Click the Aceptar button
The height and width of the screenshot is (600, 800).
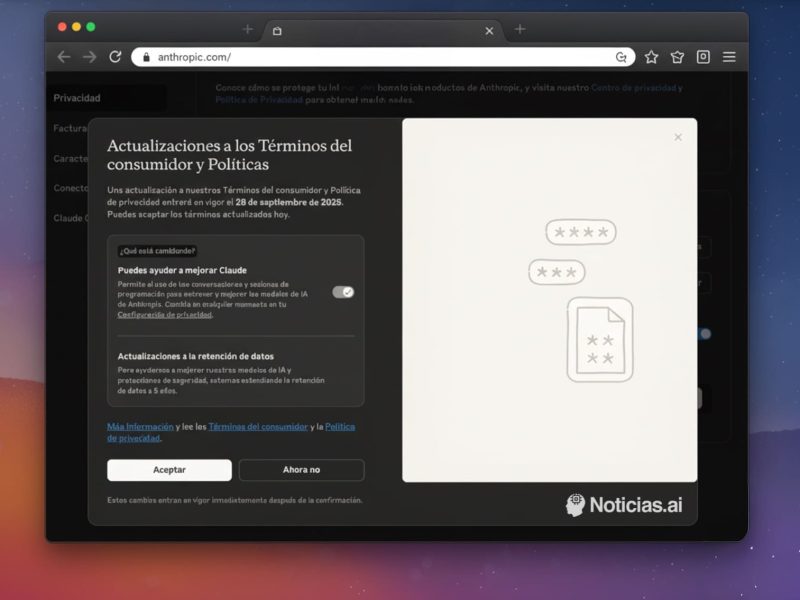[169, 470]
